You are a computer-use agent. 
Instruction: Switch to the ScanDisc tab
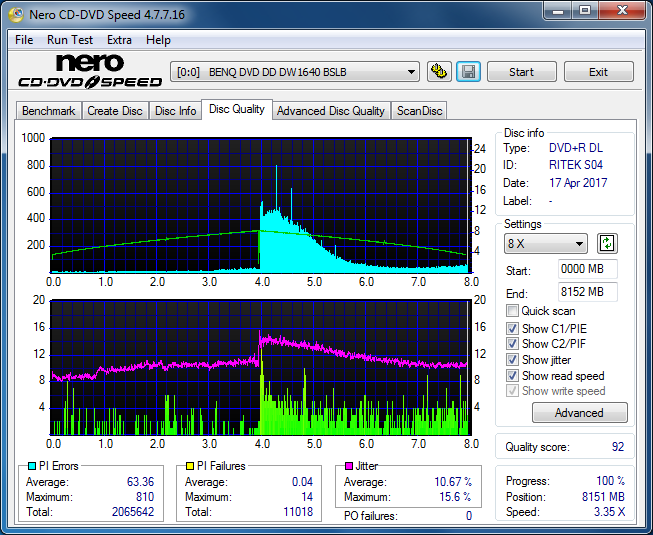pyautogui.click(x=419, y=111)
